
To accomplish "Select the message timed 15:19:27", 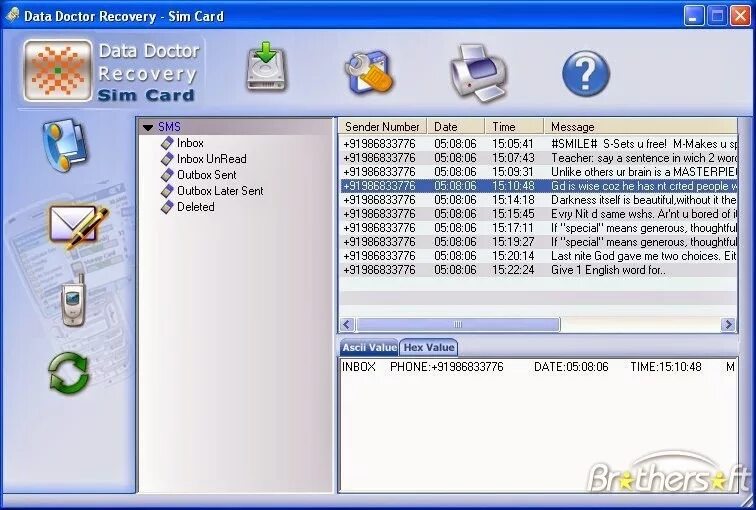I will (539, 242).
